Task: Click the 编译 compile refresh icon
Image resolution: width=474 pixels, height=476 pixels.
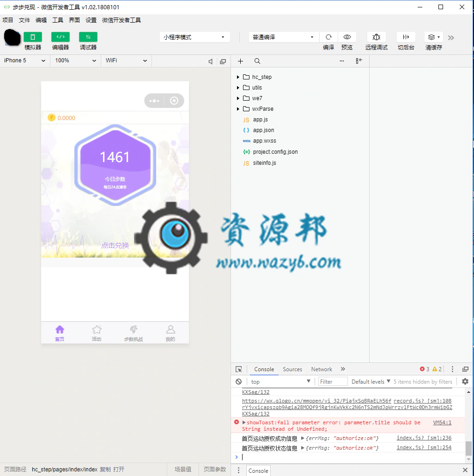Action: click(x=328, y=37)
